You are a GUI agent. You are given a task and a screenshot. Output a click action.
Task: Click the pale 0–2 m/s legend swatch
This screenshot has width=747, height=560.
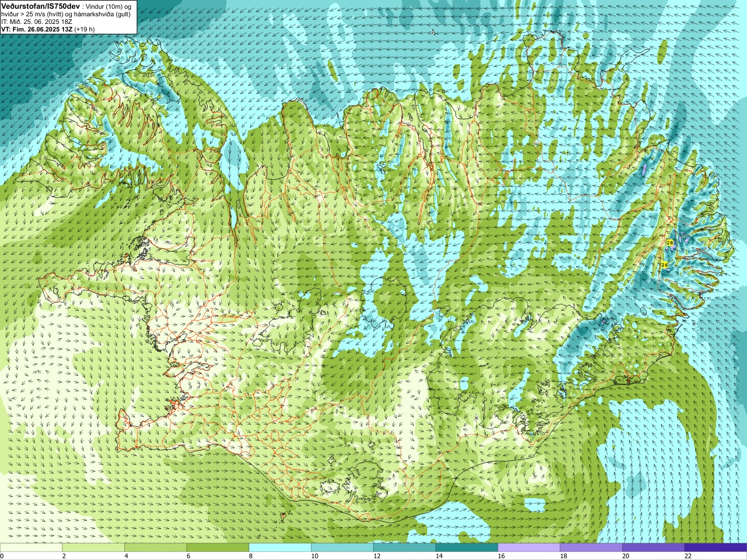31,547
